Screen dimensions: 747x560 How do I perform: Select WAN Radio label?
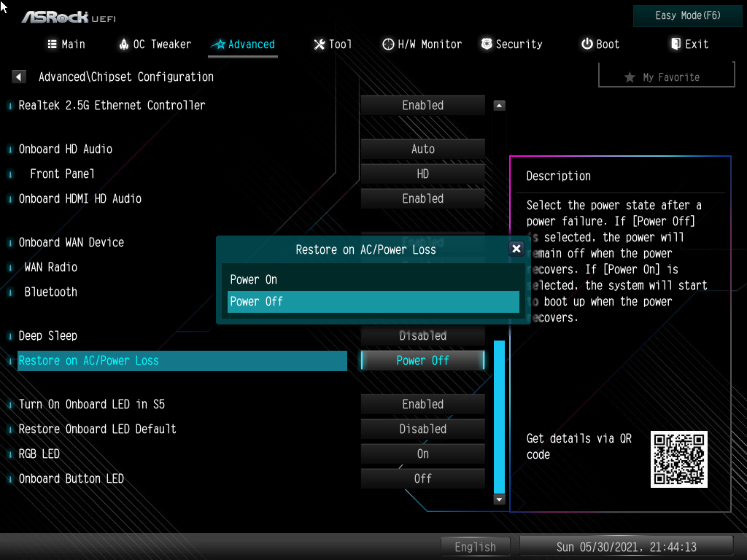pyautogui.click(x=50, y=267)
